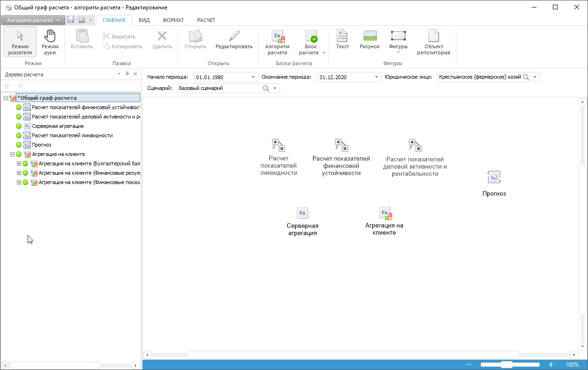
Task: Click the Алгоритм расчета block icon
Action: pyautogui.click(x=277, y=42)
